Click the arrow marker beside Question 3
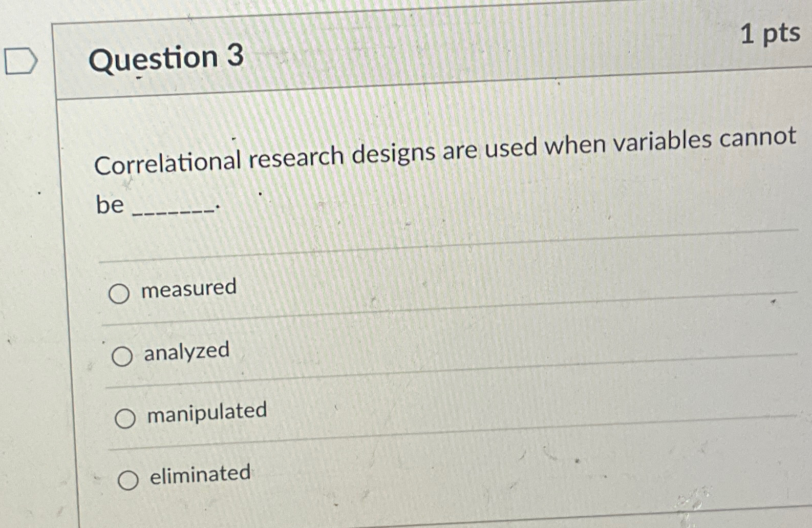The height and width of the screenshot is (528, 812). tap(20, 60)
